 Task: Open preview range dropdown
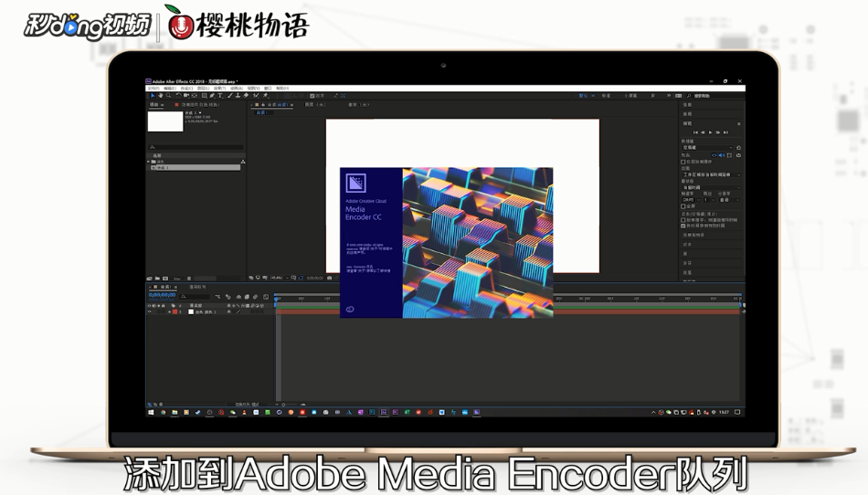click(x=712, y=174)
